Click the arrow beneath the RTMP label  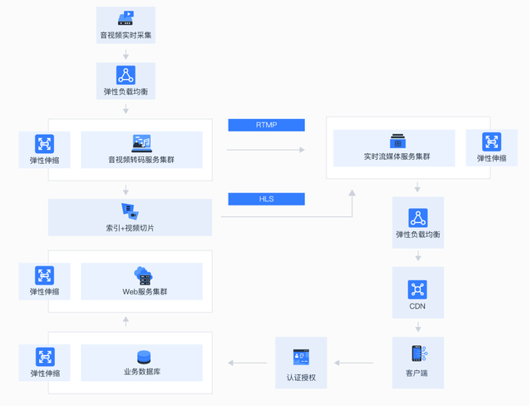click(266, 150)
